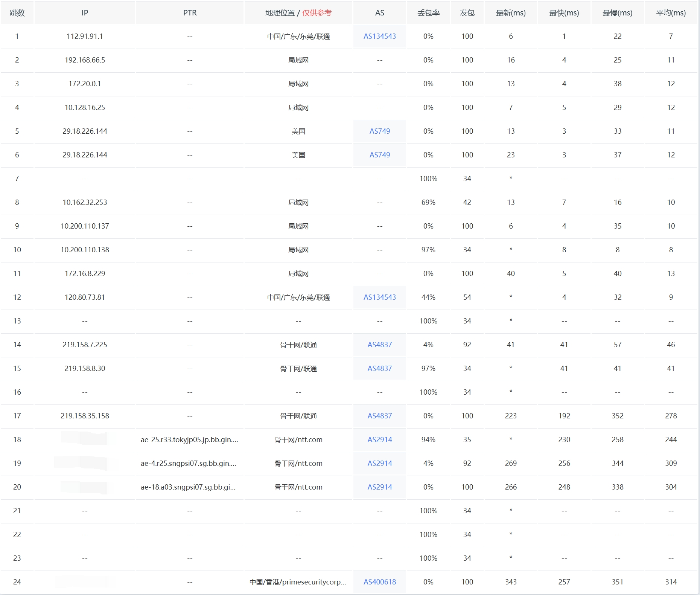Click PTR ae-25.r33.tokyjp05.jp.bb.gin on hop 18
The height and width of the screenshot is (595, 700).
pyautogui.click(x=189, y=439)
